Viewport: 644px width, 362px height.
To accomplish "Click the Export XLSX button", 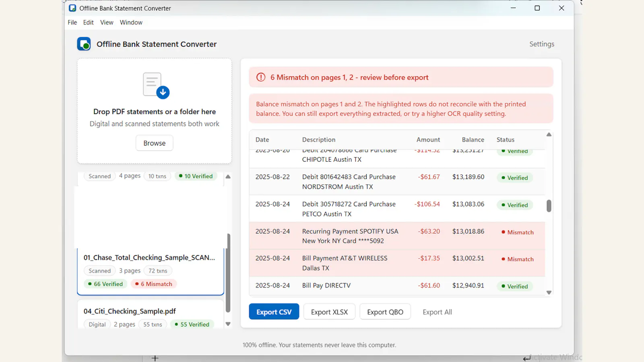I will coord(329,312).
